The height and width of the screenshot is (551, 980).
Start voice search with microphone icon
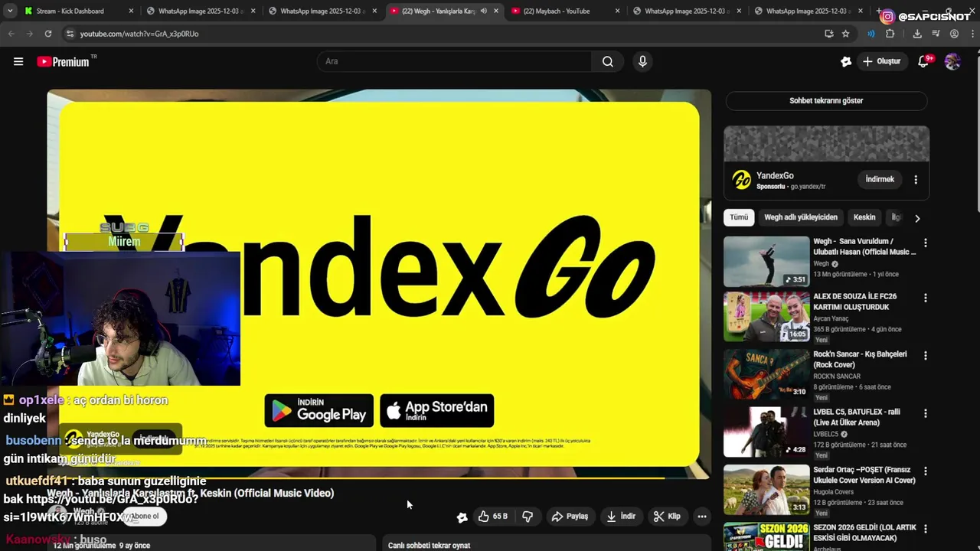coord(642,61)
